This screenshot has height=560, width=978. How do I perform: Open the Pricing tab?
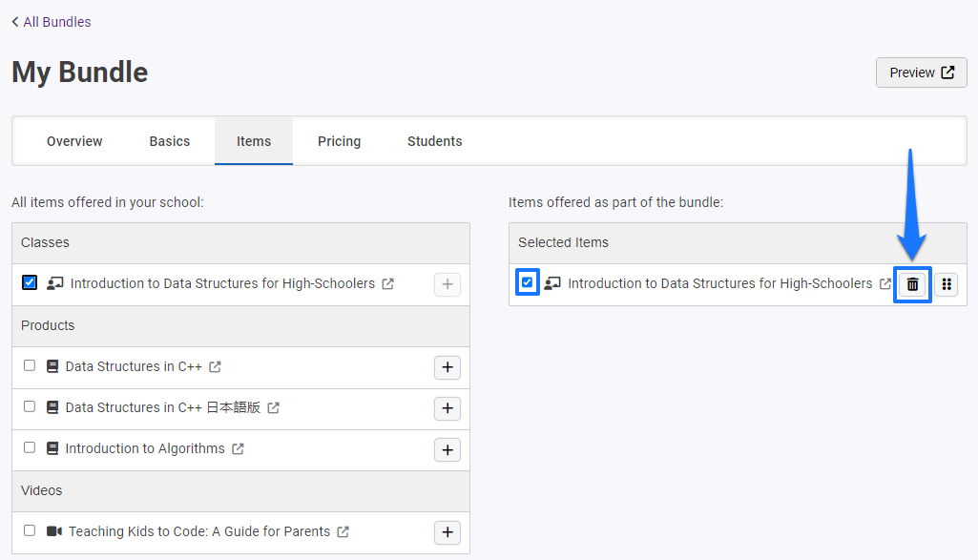[340, 141]
